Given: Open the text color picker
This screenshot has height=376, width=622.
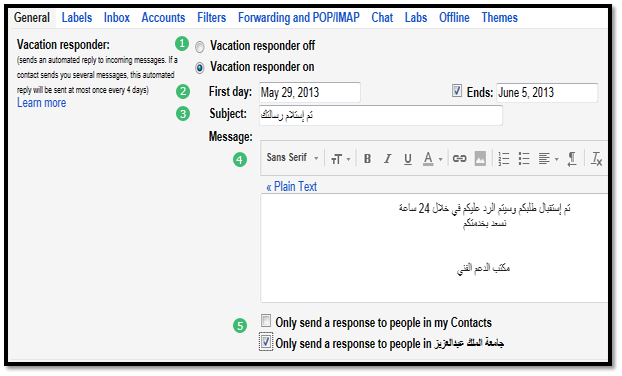Looking at the screenshot, I should [428, 159].
